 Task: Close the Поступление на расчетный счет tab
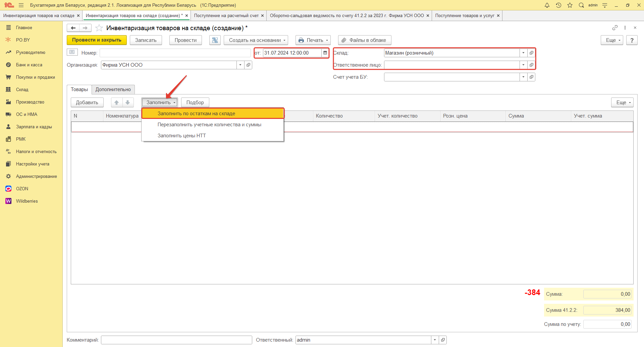(x=262, y=16)
